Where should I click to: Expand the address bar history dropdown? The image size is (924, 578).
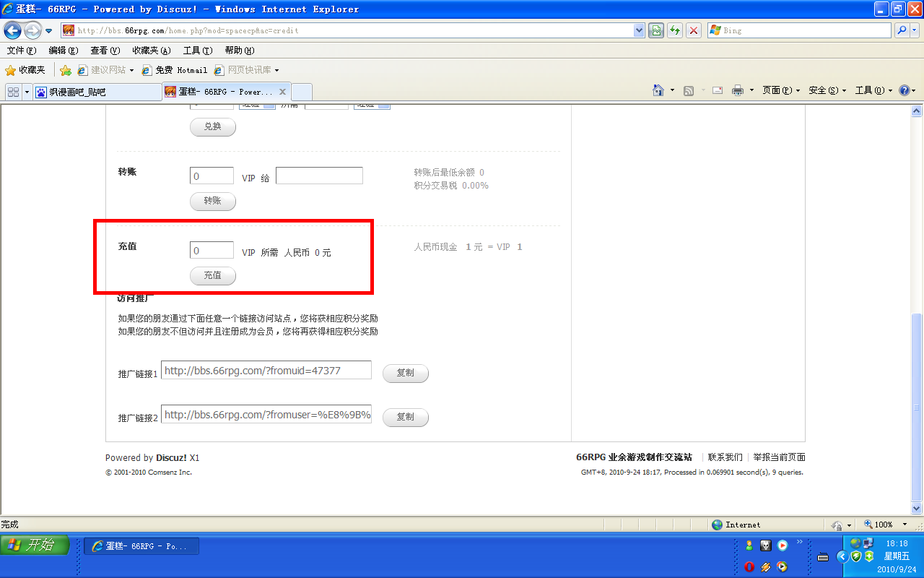(x=639, y=30)
